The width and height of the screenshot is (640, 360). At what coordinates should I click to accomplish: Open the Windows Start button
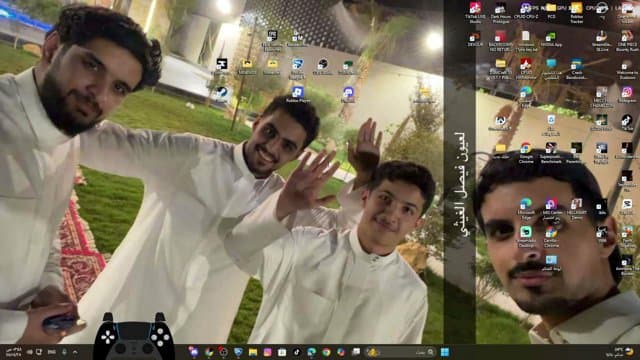(445, 352)
